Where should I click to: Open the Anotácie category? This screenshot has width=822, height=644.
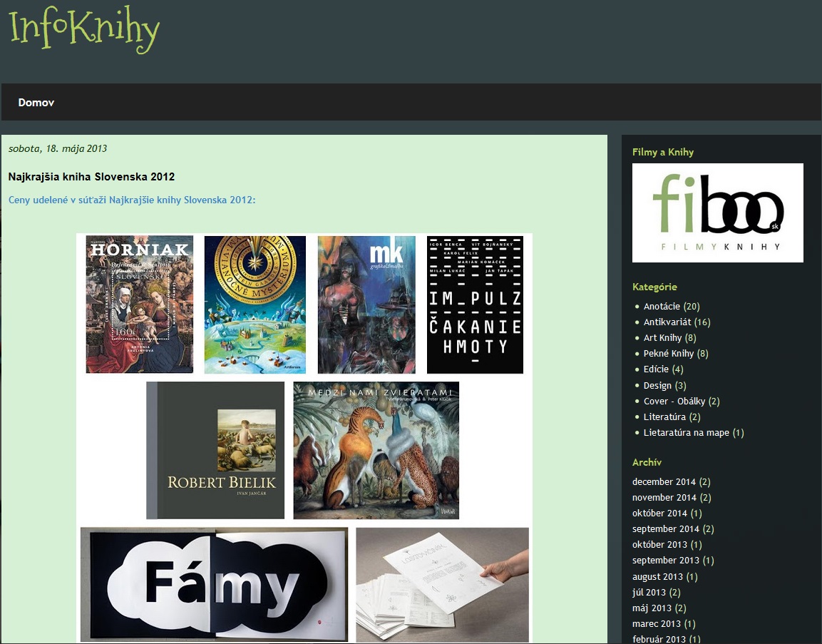coord(662,306)
